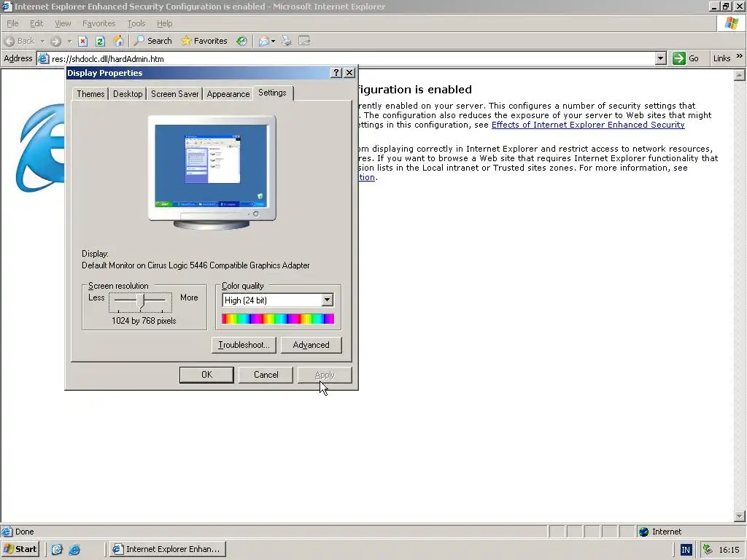Click the Internet Explorer title bar icon
Image resolution: width=747 pixels, height=560 pixels.
coord(6,6)
